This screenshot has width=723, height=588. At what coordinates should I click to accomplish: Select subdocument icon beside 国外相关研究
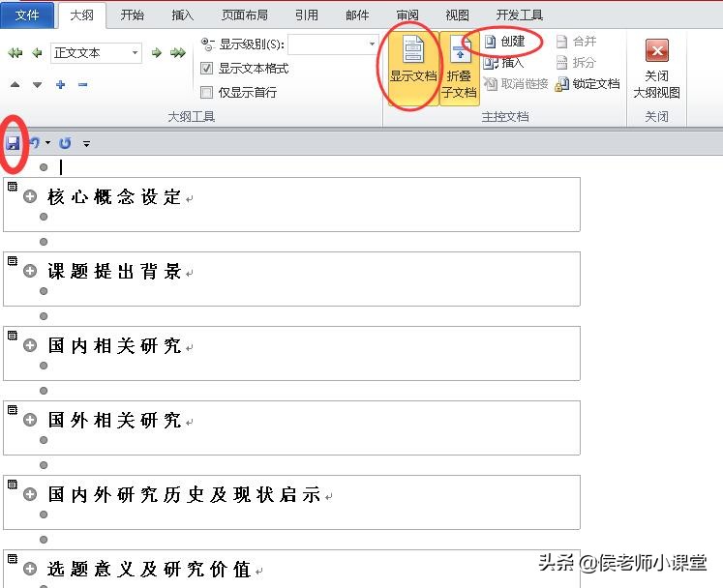pyautogui.click(x=13, y=410)
